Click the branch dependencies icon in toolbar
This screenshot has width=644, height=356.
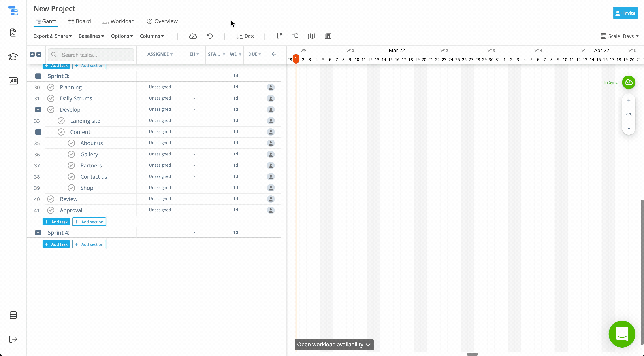point(279,36)
